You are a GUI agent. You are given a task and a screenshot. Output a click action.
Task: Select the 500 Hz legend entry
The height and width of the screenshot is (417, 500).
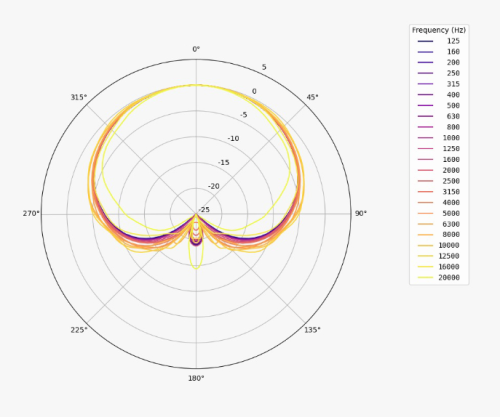[439, 105]
